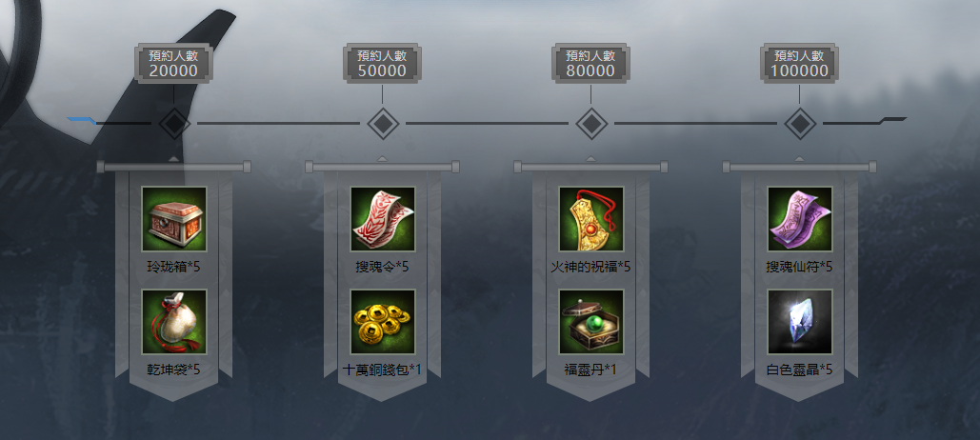Viewport: 980px width, 440px height.
Task: Click the 搜魂令 red talisman icon
Action: 383,219
